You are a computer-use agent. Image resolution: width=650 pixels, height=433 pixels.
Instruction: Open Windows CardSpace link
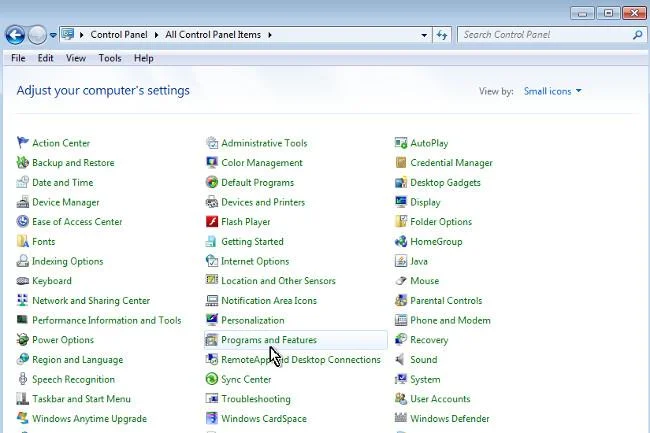(264, 418)
